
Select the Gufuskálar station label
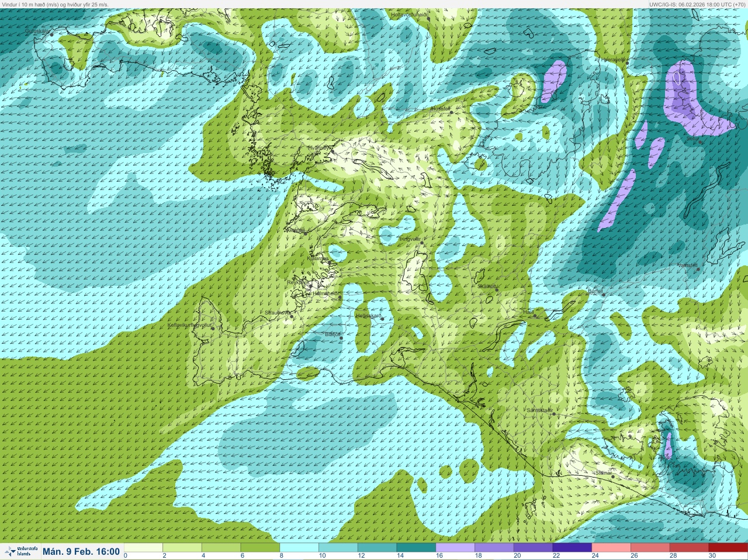37,31
